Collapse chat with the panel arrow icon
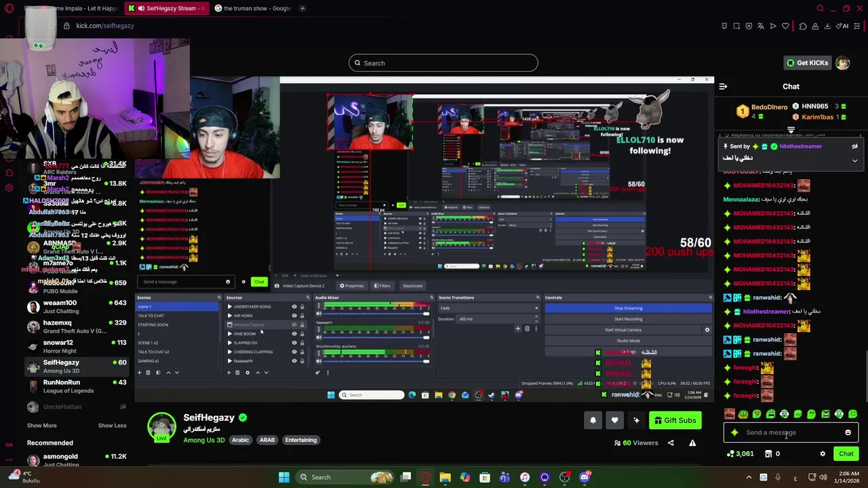Viewport: 868px width, 488px height. 723,87
